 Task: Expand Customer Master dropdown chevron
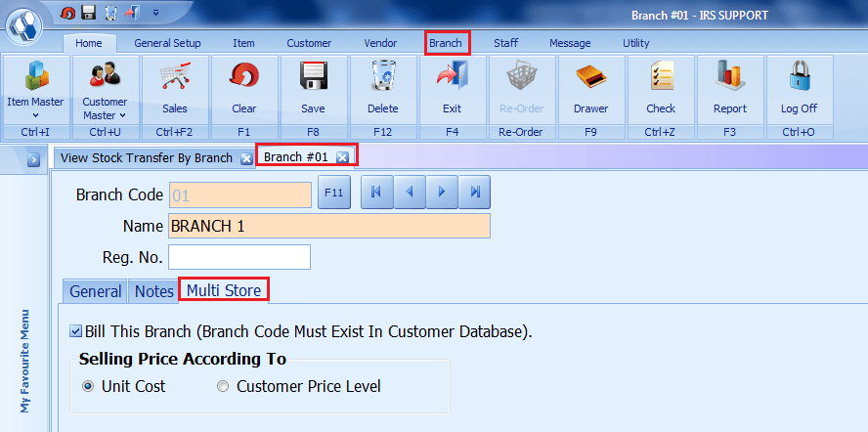(122, 115)
